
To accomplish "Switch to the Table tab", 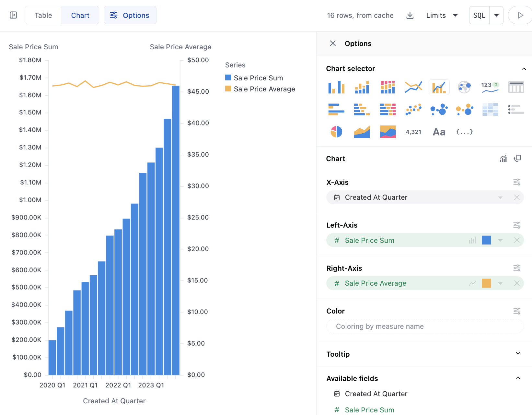I will [x=43, y=15].
